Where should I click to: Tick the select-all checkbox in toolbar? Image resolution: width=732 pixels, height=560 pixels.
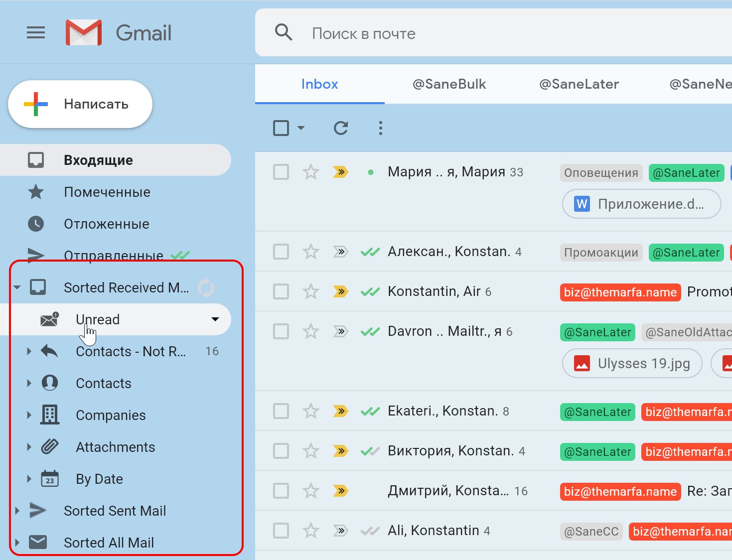point(281,128)
